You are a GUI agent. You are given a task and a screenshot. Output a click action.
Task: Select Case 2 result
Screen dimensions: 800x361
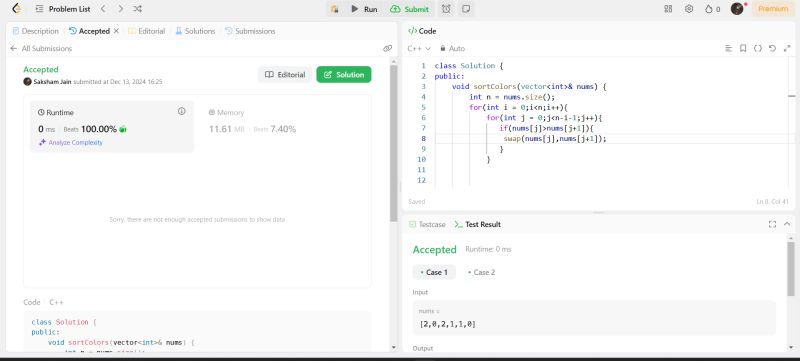pyautogui.click(x=482, y=272)
